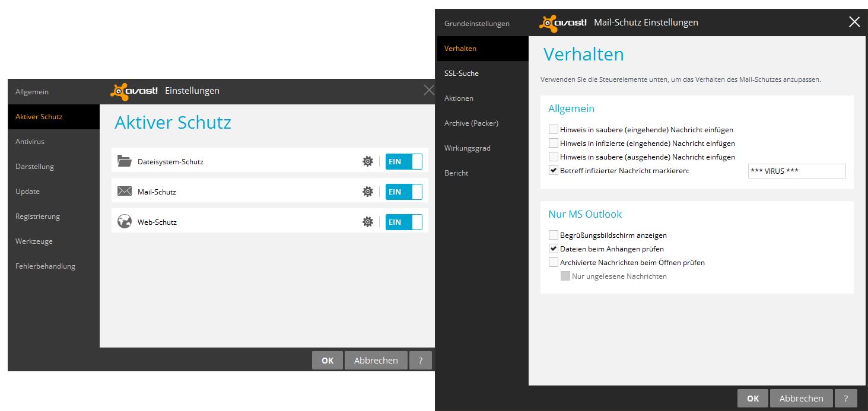Uncheck Dateien beim Anhängen prüfen
The height and width of the screenshot is (411, 868).
[554, 248]
